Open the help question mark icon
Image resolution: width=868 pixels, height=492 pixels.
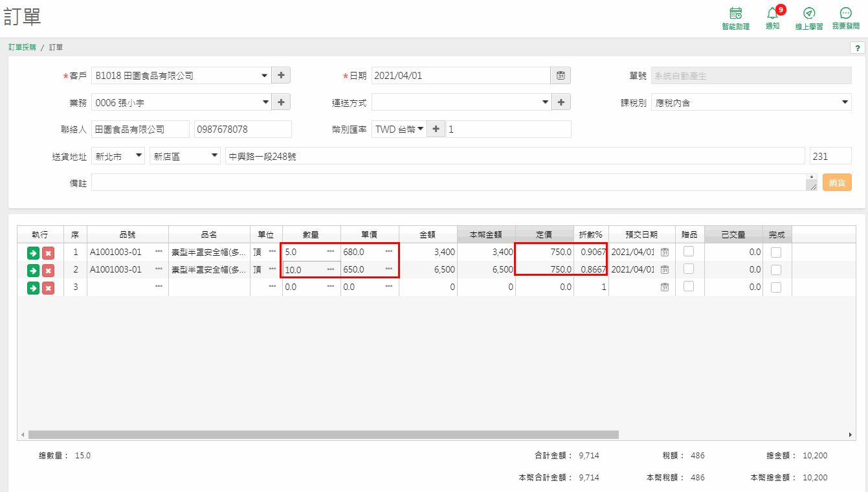click(x=857, y=48)
